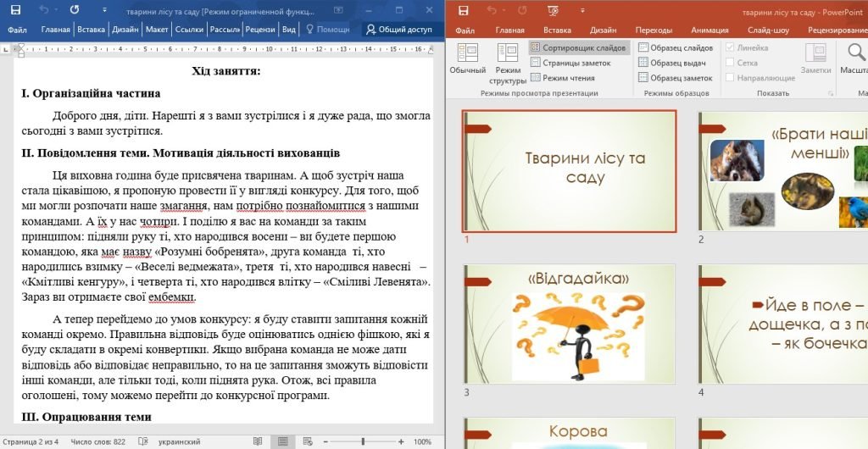
Task: Save the Word document using the floppy icon
Action: [15, 10]
